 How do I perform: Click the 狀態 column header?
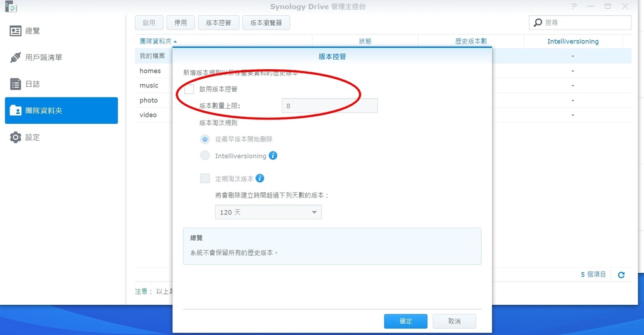click(x=365, y=41)
